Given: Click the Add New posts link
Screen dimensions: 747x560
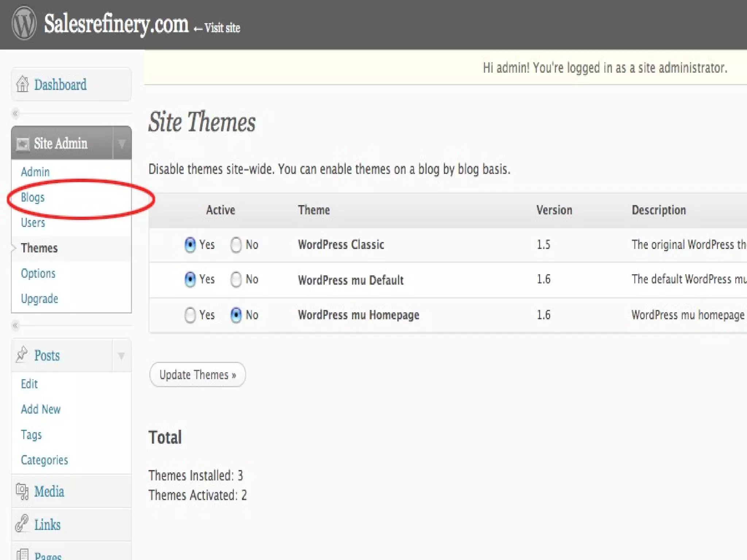Looking at the screenshot, I should 41,409.
